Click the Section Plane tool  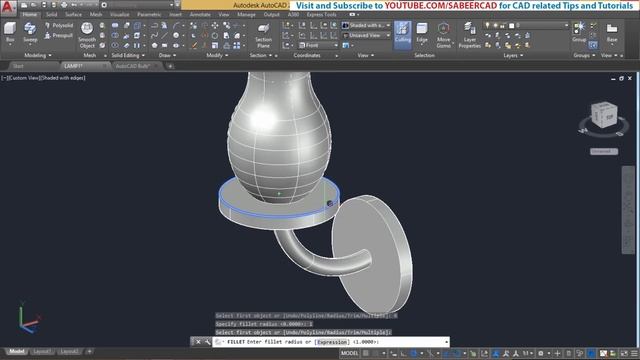coord(263,35)
